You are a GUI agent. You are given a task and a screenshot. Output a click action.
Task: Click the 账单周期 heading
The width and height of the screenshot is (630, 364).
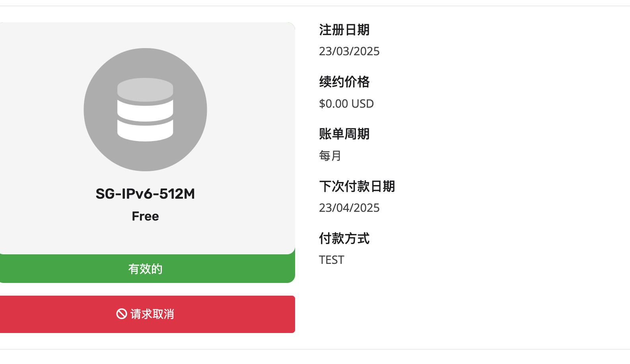[344, 134]
